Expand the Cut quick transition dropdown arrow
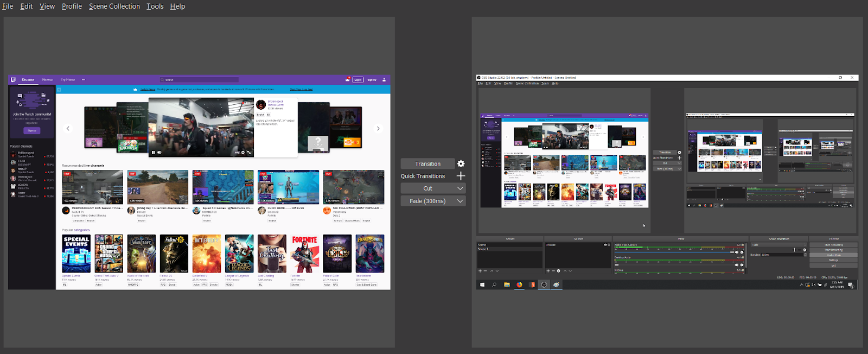 pyautogui.click(x=460, y=188)
